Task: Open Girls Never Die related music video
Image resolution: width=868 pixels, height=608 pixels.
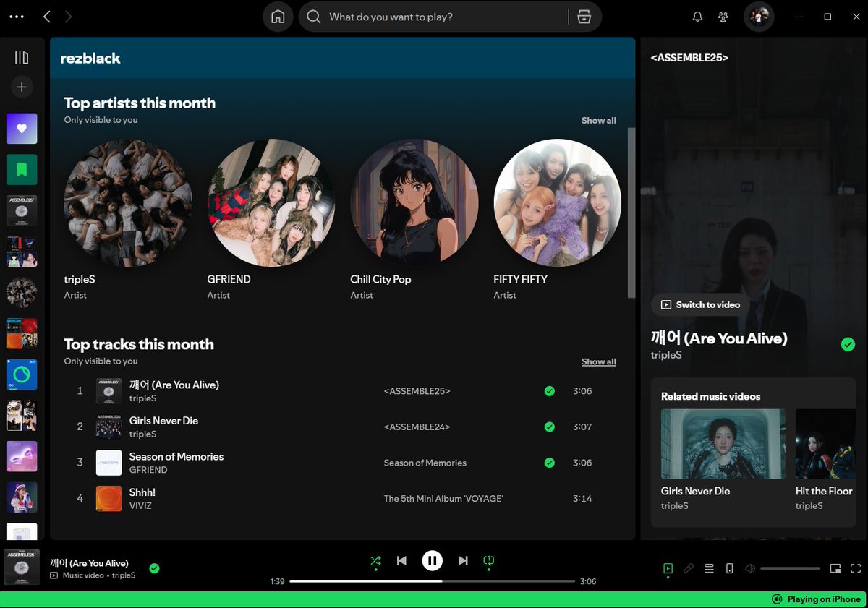Action: pos(723,444)
